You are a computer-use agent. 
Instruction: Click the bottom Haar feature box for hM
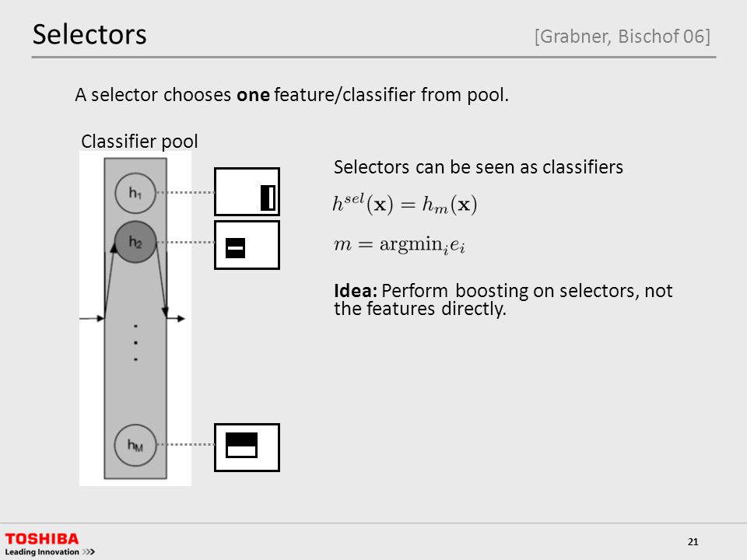tap(247, 447)
